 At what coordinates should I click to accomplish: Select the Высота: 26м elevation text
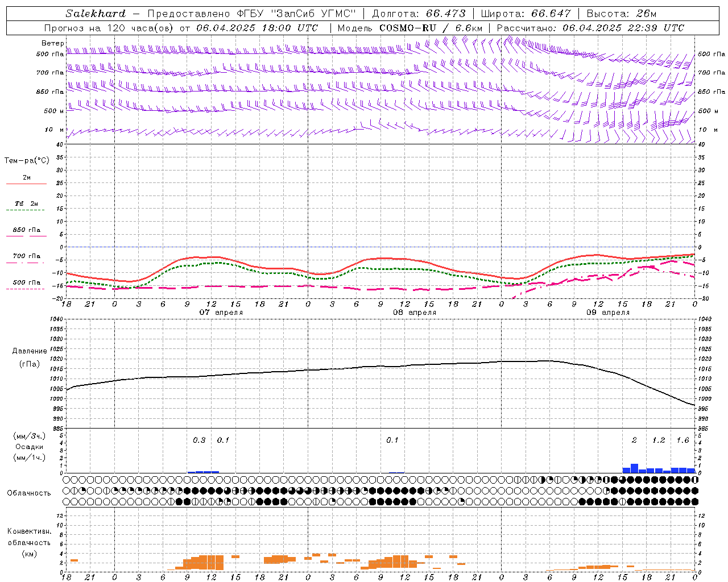(621, 14)
